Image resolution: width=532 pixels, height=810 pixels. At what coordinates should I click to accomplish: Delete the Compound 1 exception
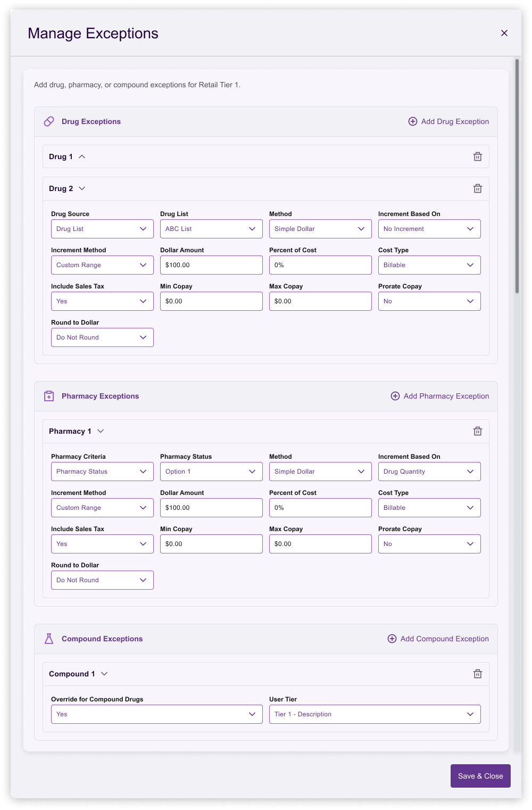(x=478, y=674)
